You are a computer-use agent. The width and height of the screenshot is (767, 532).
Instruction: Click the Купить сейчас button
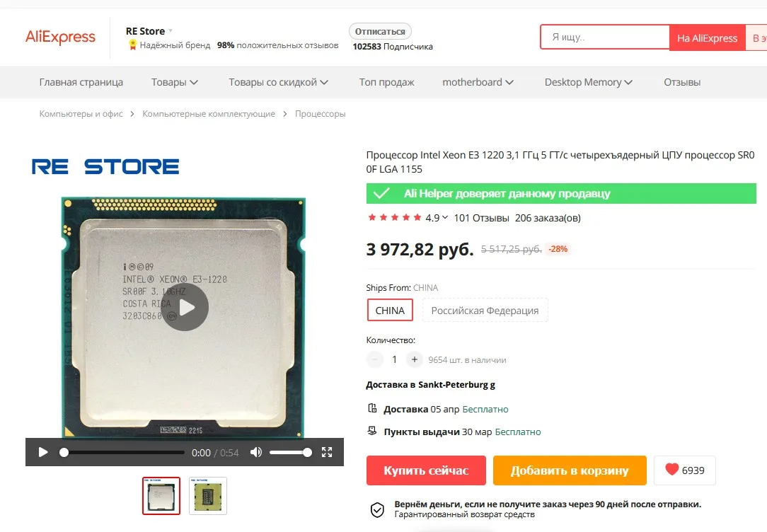[426, 470]
